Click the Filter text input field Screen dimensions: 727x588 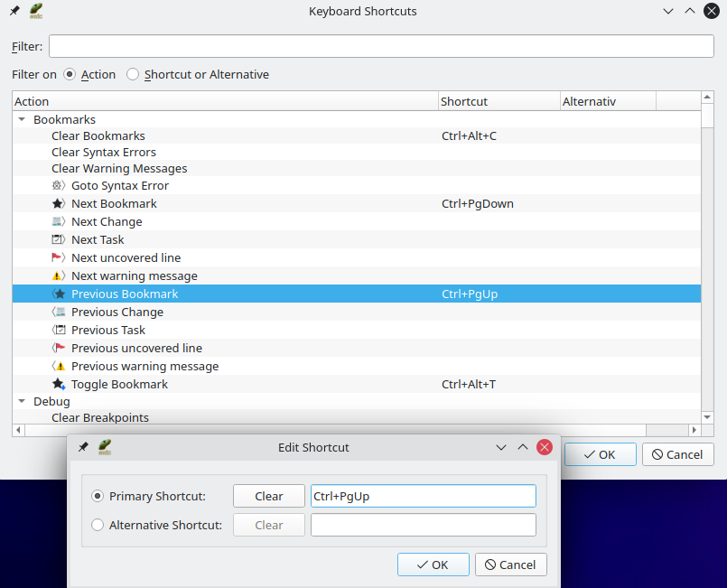pyautogui.click(x=381, y=46)
